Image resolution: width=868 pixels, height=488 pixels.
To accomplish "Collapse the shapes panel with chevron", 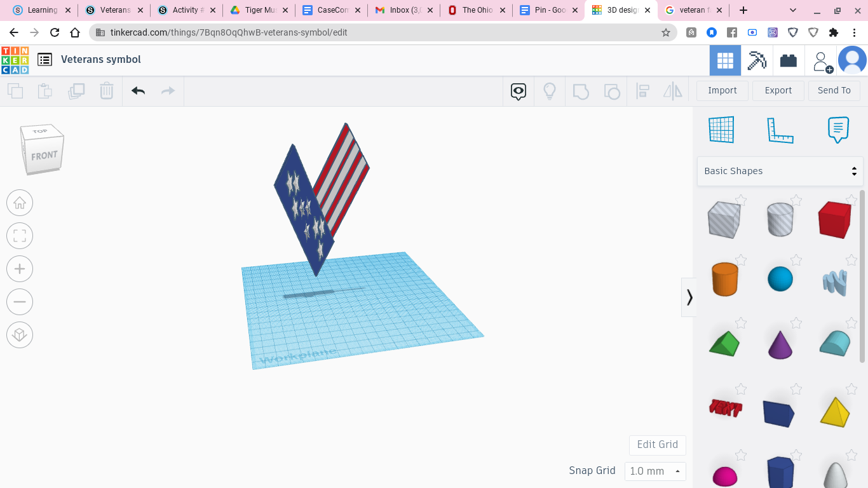I will 689,297.
